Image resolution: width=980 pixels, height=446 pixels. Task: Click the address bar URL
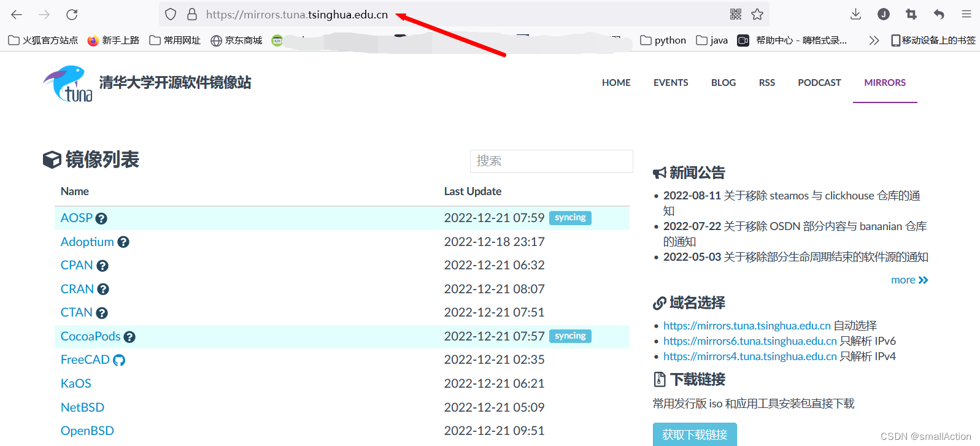(x=297, y=15)
